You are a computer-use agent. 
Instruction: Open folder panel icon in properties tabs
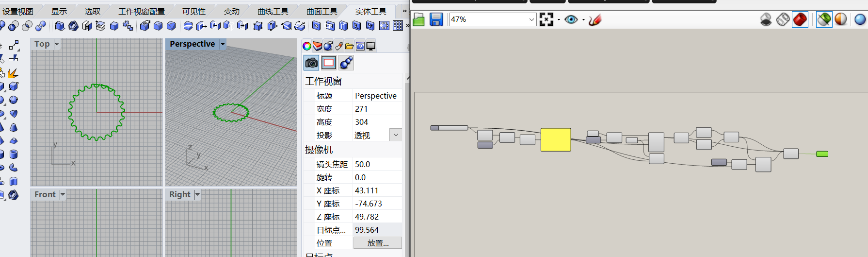(350, 46)
